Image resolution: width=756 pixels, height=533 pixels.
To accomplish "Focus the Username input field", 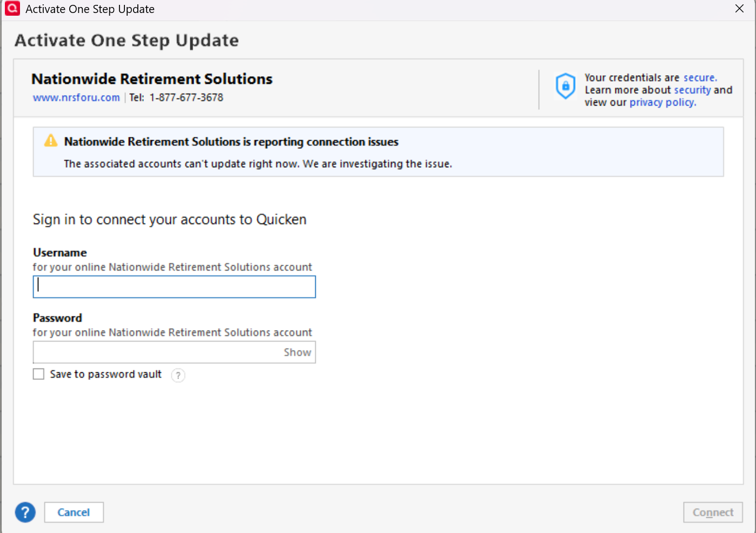I will point(174,287).
